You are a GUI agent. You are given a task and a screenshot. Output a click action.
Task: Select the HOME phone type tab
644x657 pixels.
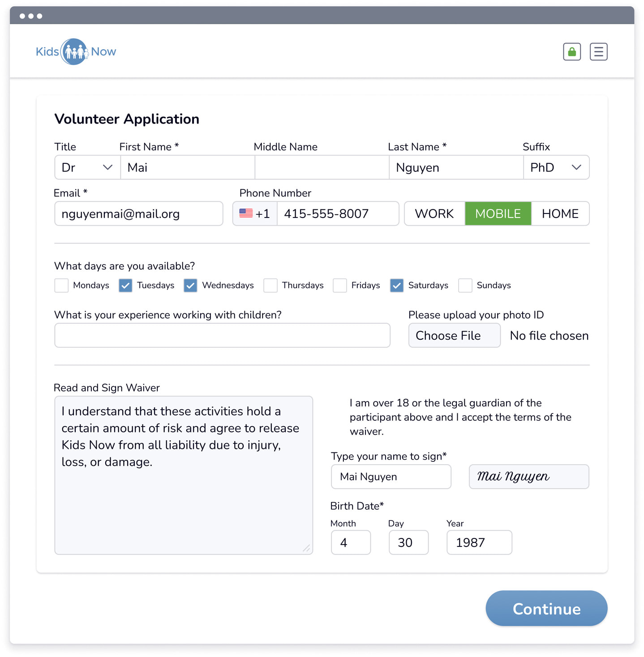pyautogui.click(x=560, y=213)
